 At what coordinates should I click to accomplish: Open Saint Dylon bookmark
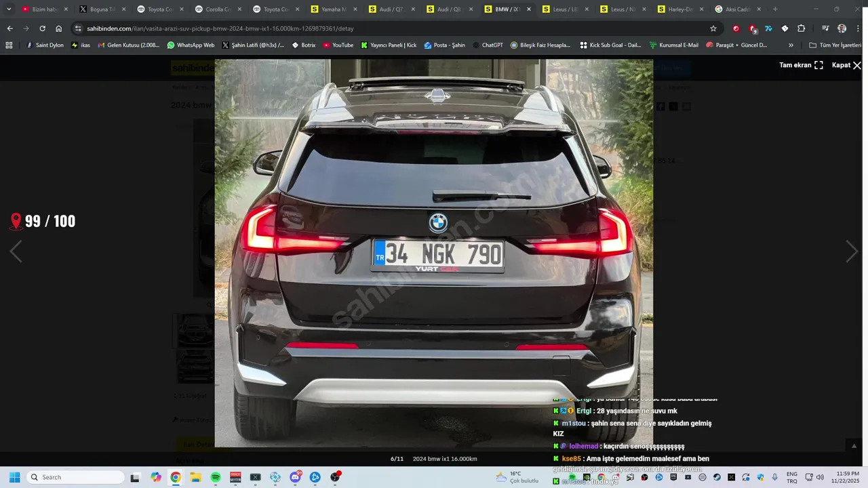point(44,45)
